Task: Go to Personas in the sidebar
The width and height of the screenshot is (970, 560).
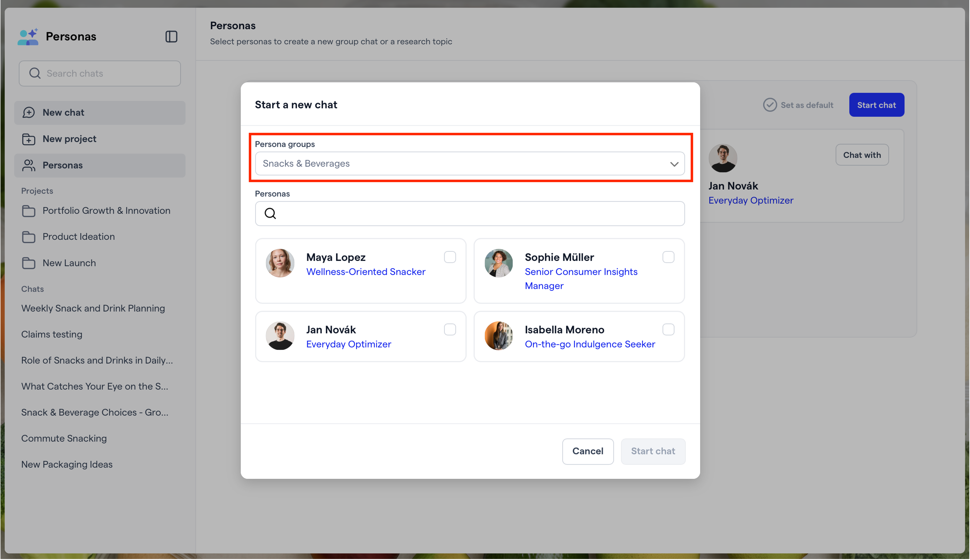Action: [100, 165]
